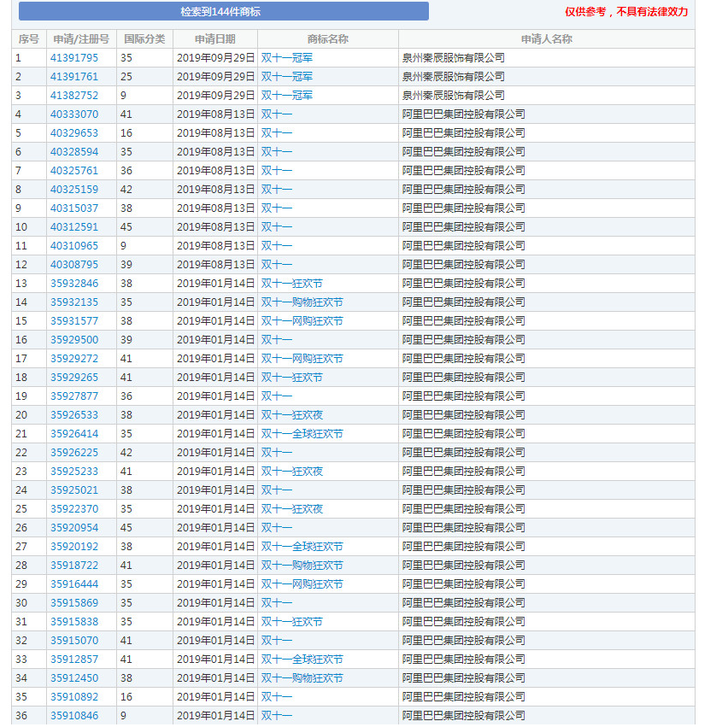
Task: Open registration number 35929265
Action: coord(73,378)
